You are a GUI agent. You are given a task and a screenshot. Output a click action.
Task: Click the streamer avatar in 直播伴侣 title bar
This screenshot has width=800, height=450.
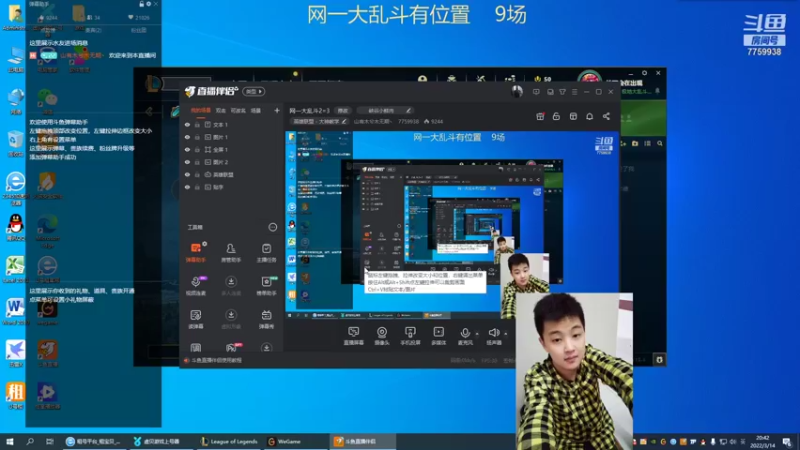(x=517, y=91)
